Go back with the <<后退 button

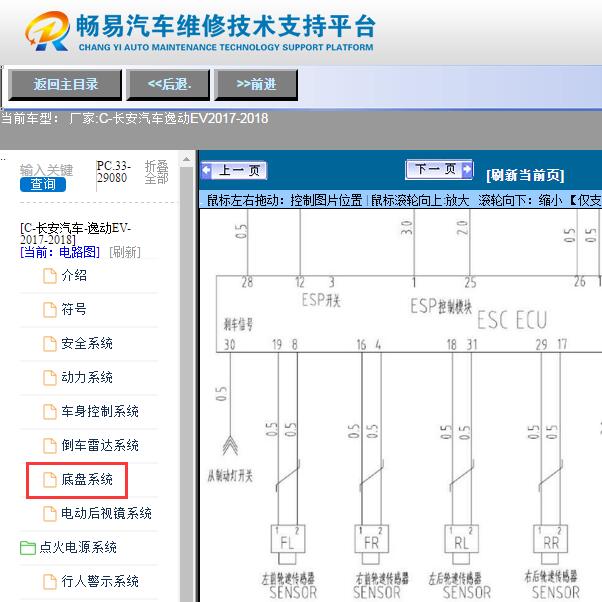coord(168,85)
